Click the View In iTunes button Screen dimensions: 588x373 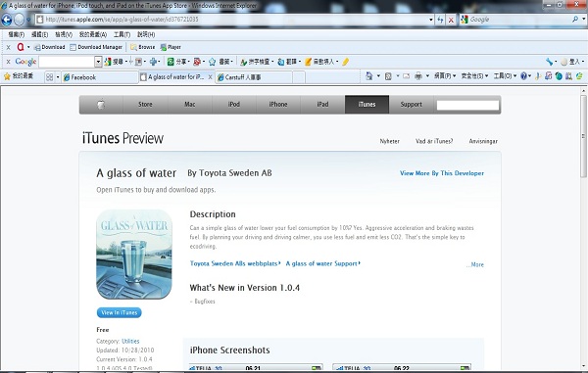[120, 312]
